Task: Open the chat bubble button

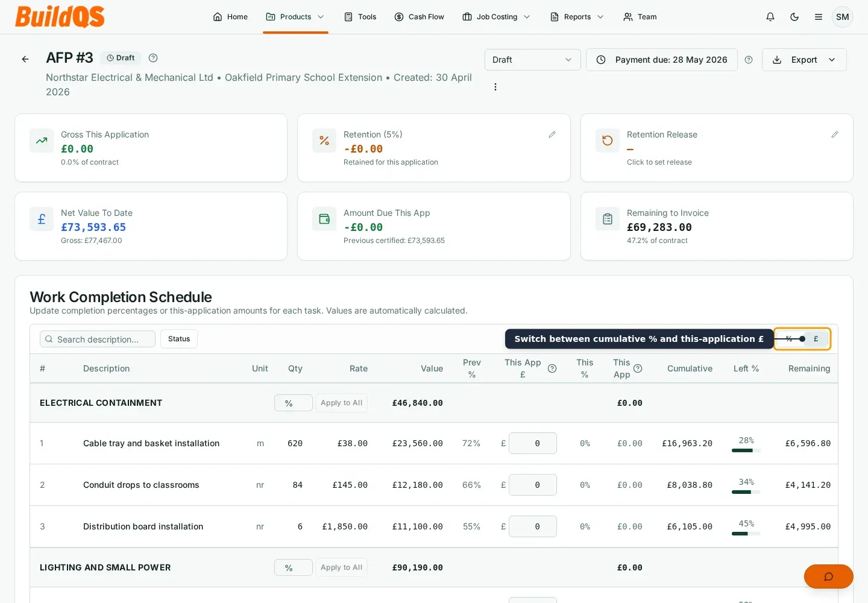Action: click(x=829, y=576)
